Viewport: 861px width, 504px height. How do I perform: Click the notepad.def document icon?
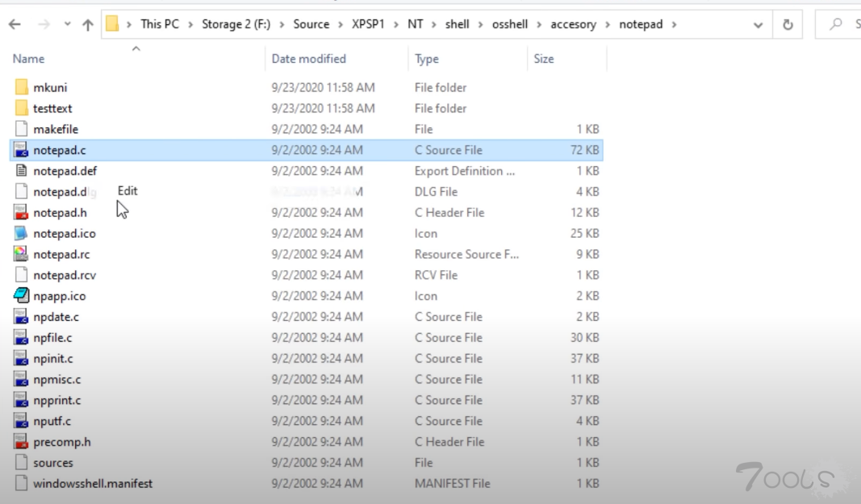22,171
